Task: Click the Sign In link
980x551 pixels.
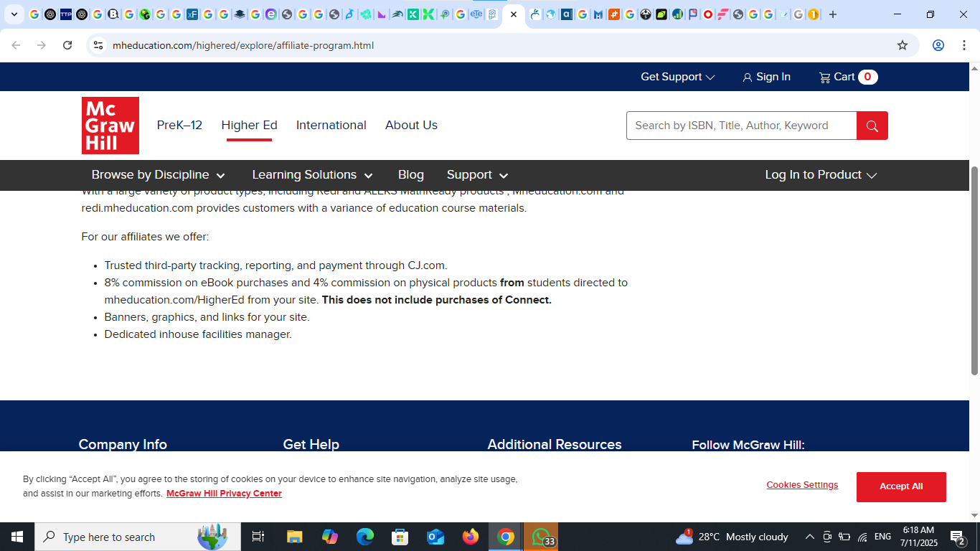Action: pyautogui.click(x=773, y=77)
